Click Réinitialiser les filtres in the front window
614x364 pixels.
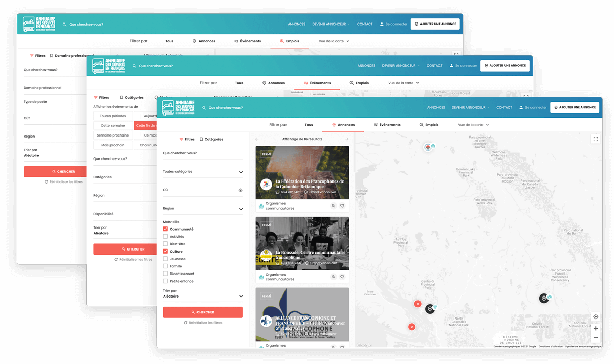[203, 323]
